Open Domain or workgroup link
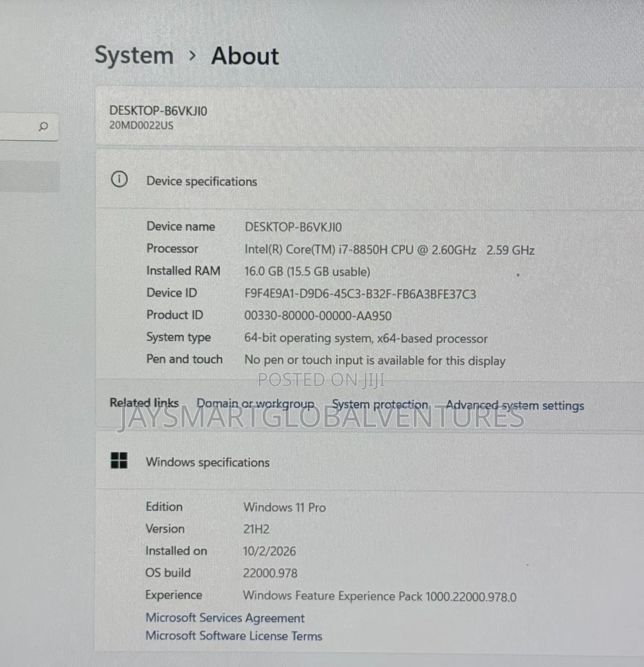 coord(255,403)
